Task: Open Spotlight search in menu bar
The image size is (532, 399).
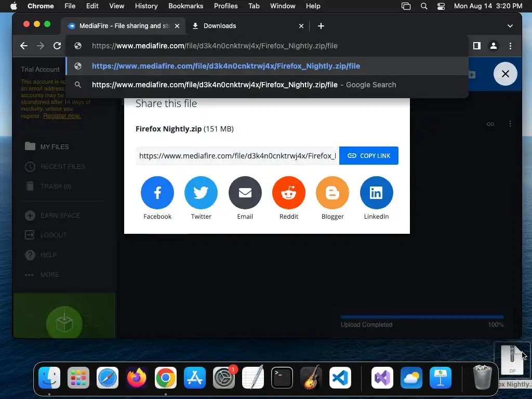Action: (424, 6)
